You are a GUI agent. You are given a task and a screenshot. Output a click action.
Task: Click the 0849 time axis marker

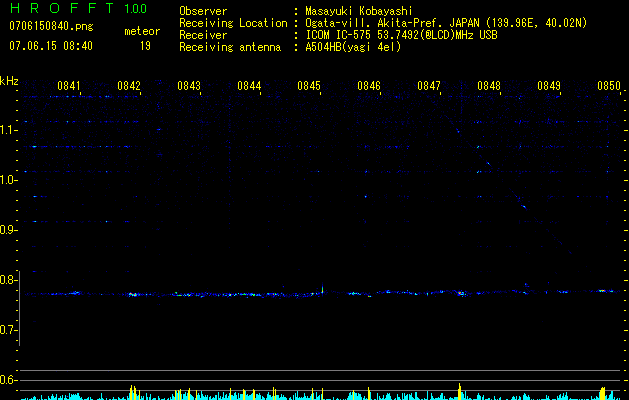(549, 86)
